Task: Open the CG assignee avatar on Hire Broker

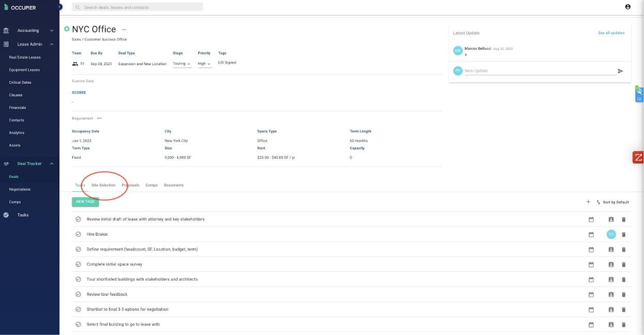Action: [611, 234]
